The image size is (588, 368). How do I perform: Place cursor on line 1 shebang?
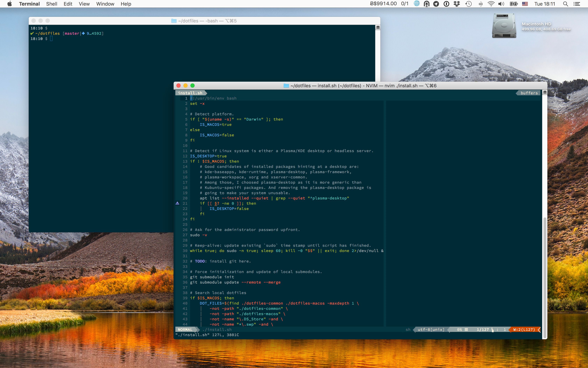click(213, 98)
